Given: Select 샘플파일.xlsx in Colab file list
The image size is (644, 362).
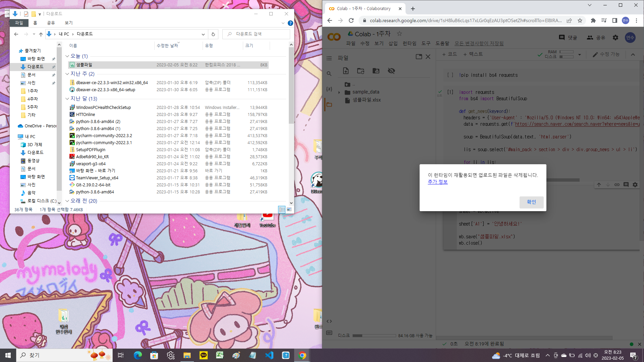Looking at the screenshot, I should (x=366, y=100).
